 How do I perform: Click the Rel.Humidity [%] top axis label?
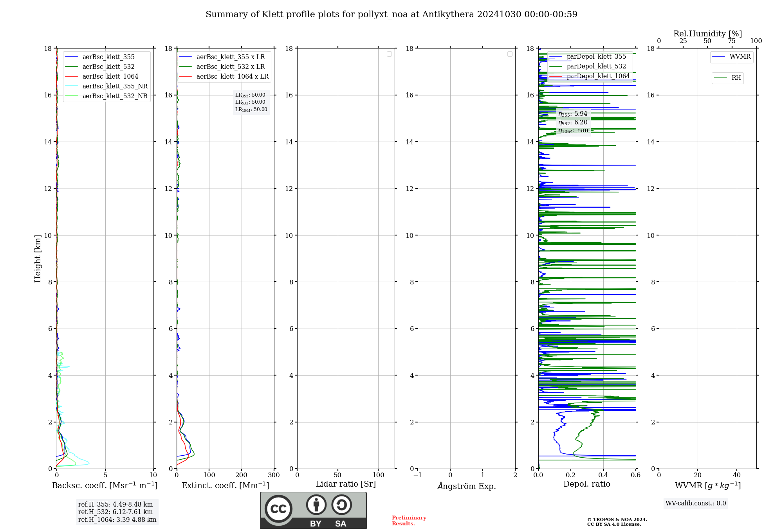[708, 34]
